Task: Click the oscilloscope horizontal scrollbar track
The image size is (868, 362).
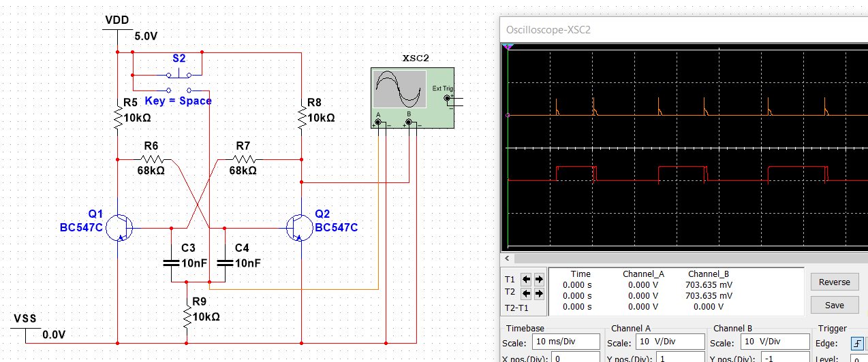Action: pos(681,259)
